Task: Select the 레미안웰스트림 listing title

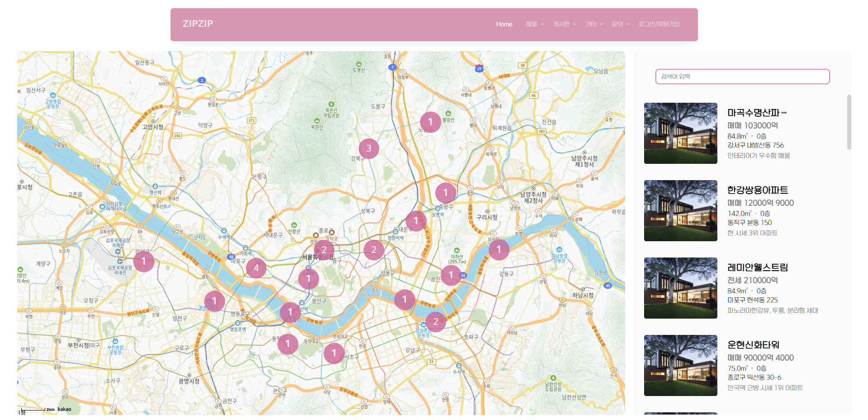Action: (758, 267)
